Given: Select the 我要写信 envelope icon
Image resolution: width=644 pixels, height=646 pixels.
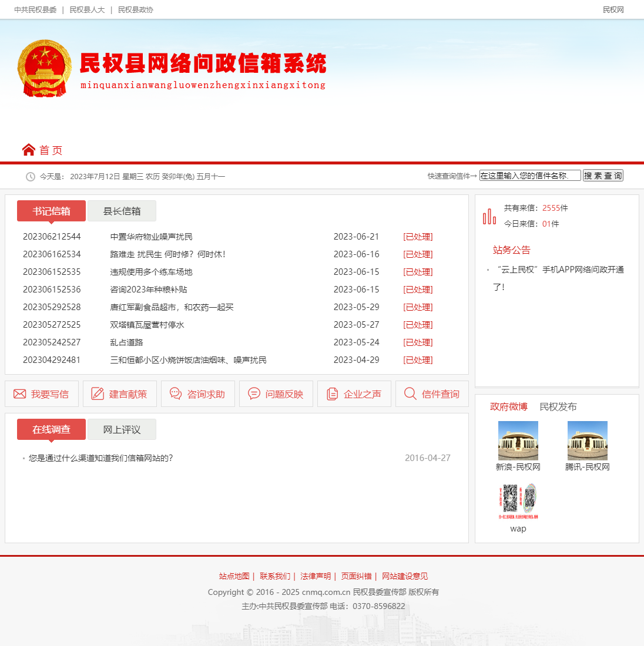Looking at the screenshot, I should [x=19, y=393].
